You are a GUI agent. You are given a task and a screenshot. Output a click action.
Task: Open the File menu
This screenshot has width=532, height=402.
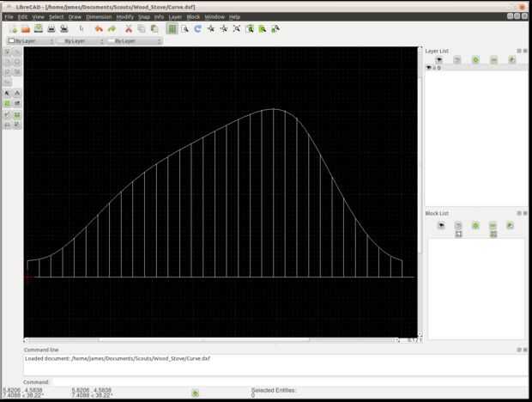[x=9, y=16]
